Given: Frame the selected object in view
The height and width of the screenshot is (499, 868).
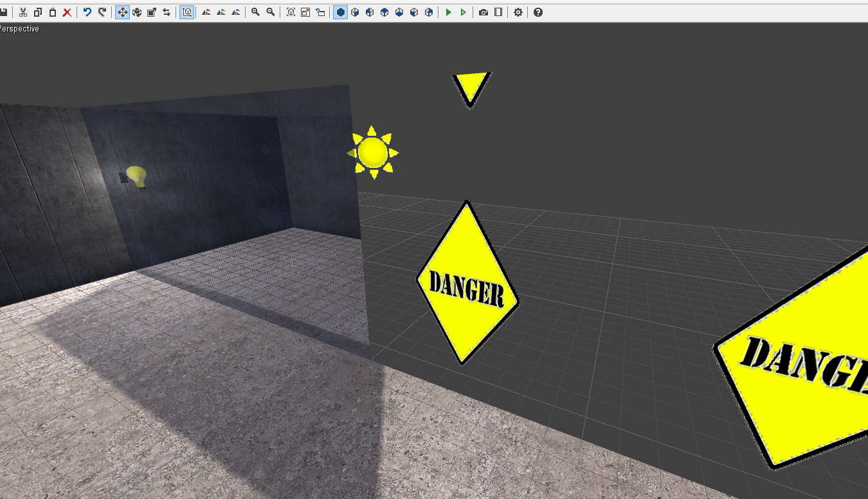Looking at the screenshot, I should (291, 12).
